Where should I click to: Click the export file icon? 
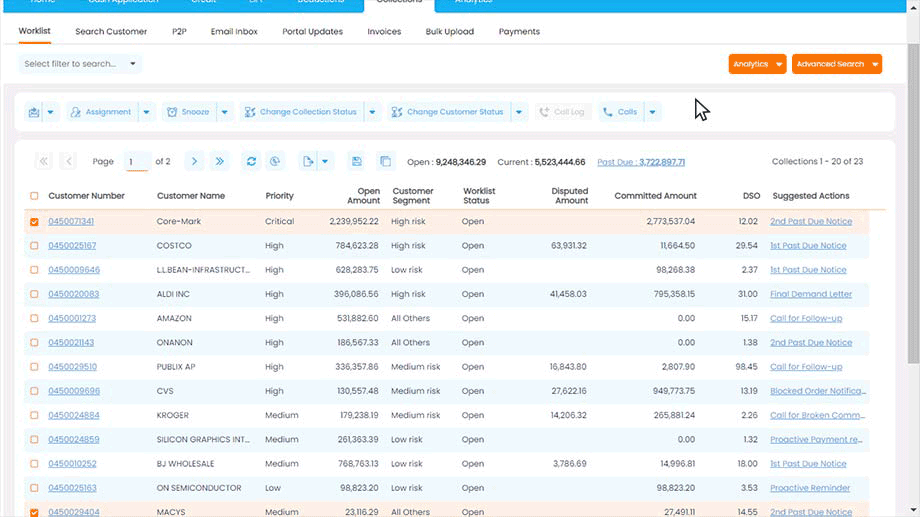click(x=308, y=161)
